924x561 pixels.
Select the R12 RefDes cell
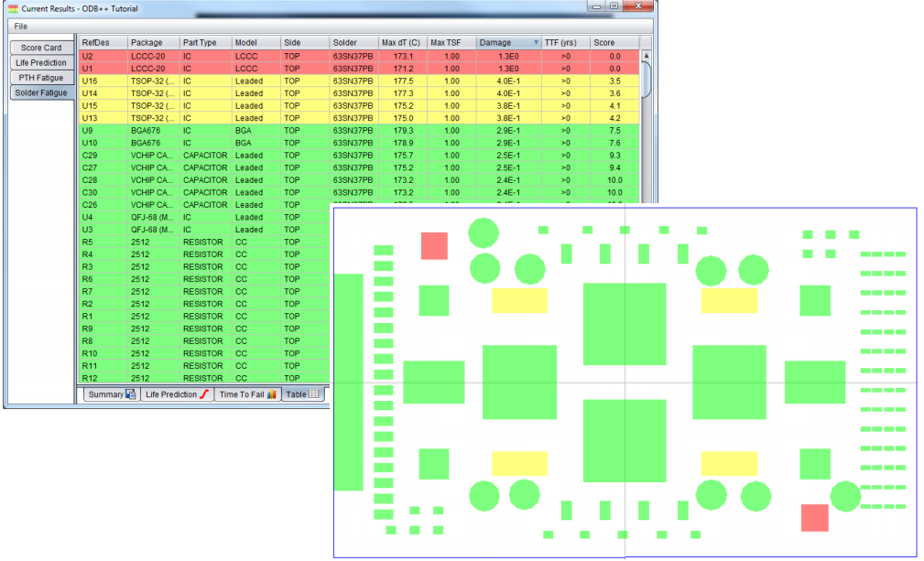[x=103, y=378]
